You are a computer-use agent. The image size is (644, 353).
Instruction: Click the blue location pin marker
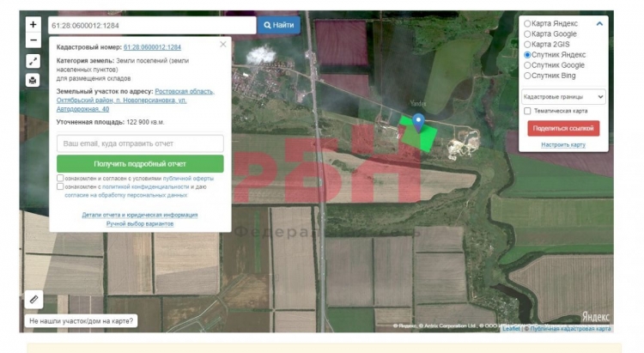point(418,123)
